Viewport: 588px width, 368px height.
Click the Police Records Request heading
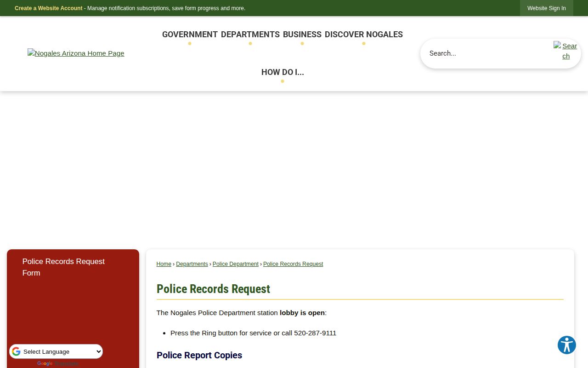point(213,289)
